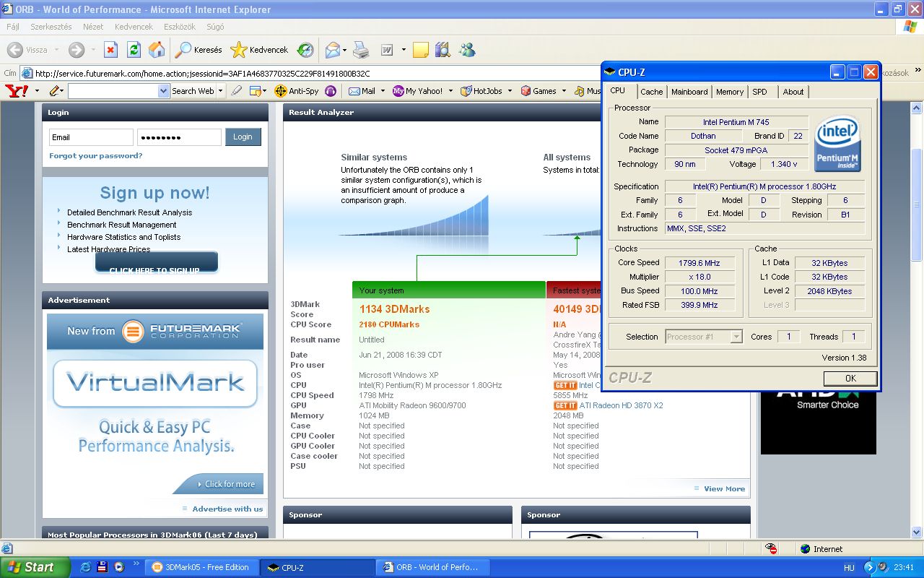This screenshot has width=924, height=578.
Task: Open My Yahoo! toolbar button
Action: (x=418, y=91)
